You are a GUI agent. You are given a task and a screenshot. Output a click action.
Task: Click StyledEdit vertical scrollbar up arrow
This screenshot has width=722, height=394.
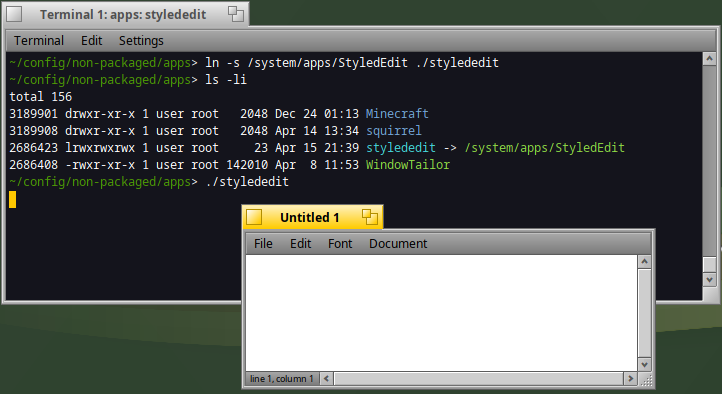(644, 262)
